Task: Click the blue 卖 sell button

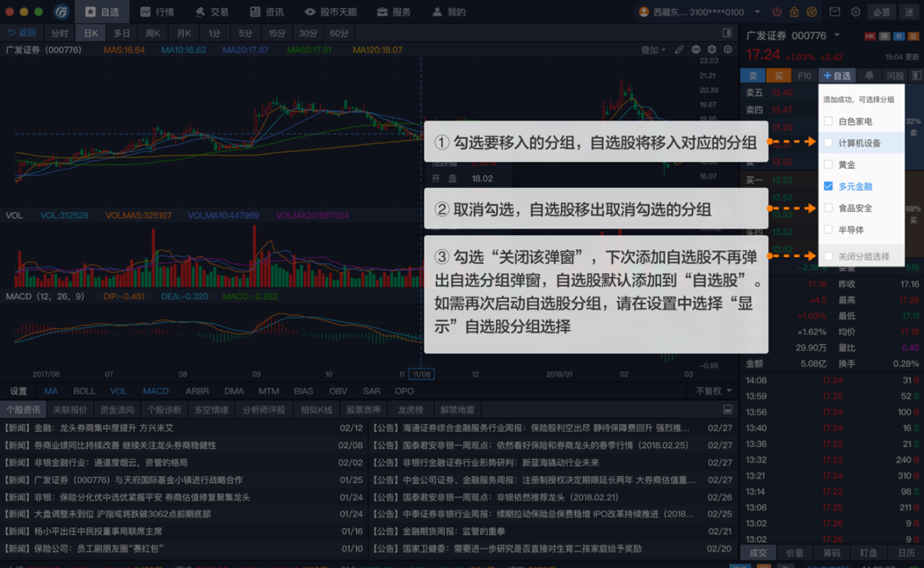Action: [753, 76]
